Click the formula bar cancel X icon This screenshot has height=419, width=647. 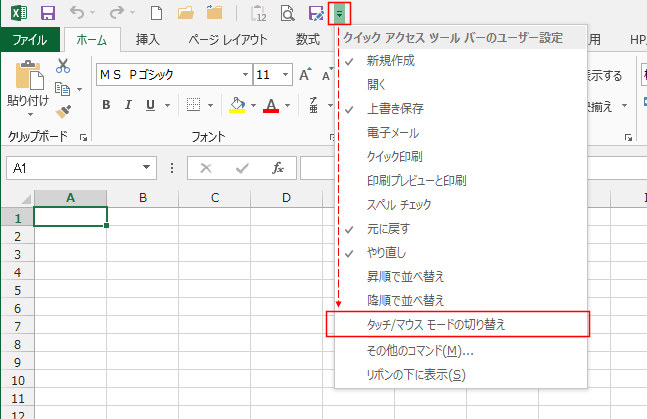[205, 168]
